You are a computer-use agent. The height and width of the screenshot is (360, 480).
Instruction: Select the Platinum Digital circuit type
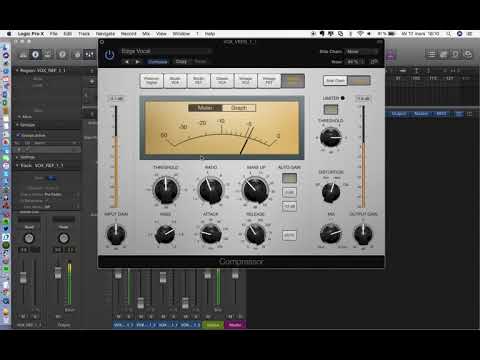pos(151,81)
